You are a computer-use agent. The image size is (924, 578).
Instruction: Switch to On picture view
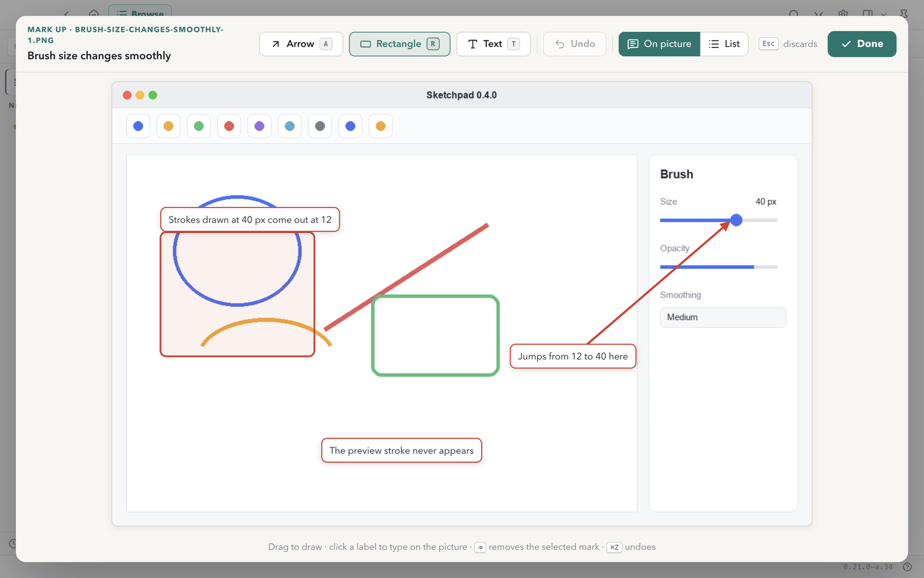pyautogui.click(x=660, y=44)
